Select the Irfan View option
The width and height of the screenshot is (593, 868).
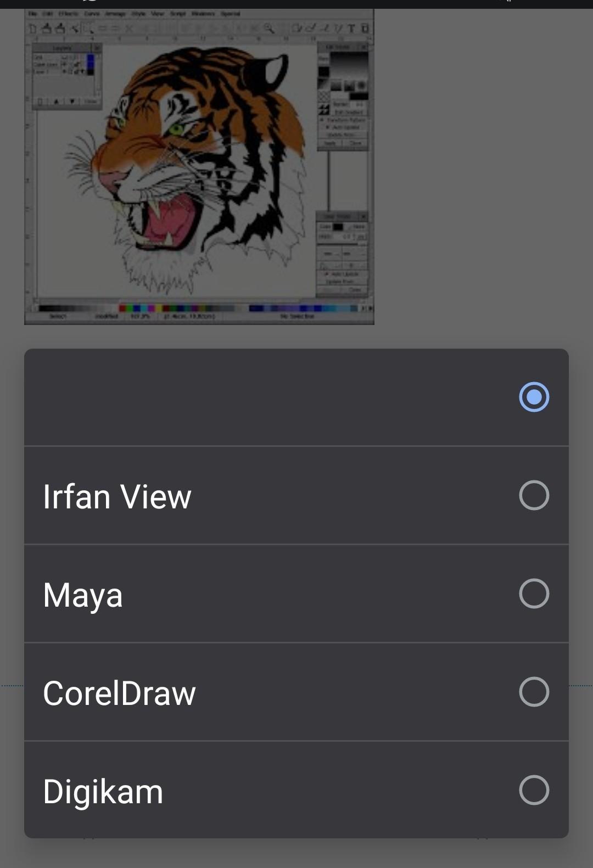coord(117,496)
